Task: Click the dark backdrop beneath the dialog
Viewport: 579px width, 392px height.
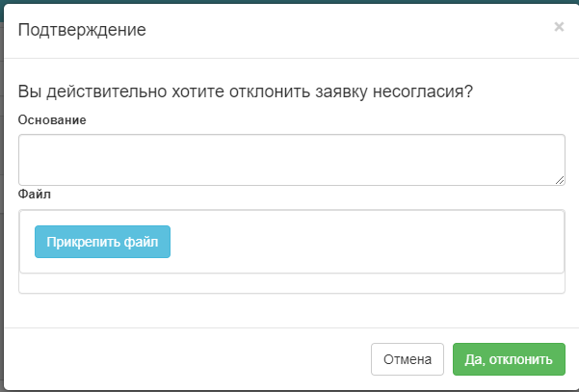Action: pyautogui.click(x=289, y=391)
